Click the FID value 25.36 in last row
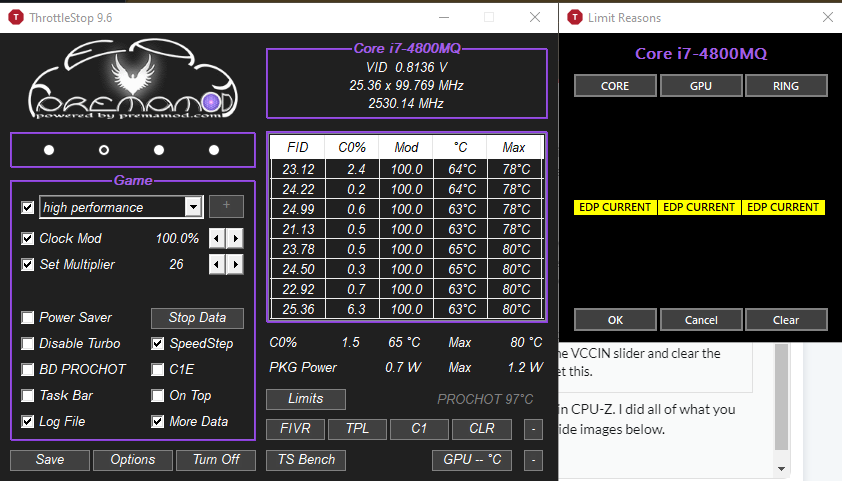842x481 pixels. [x=299, y=309]
